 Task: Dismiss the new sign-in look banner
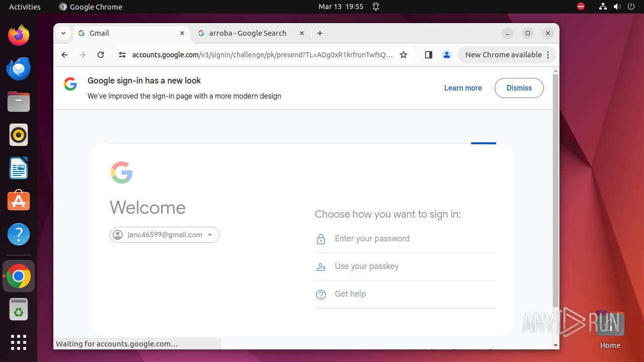(x=519, y=88)
